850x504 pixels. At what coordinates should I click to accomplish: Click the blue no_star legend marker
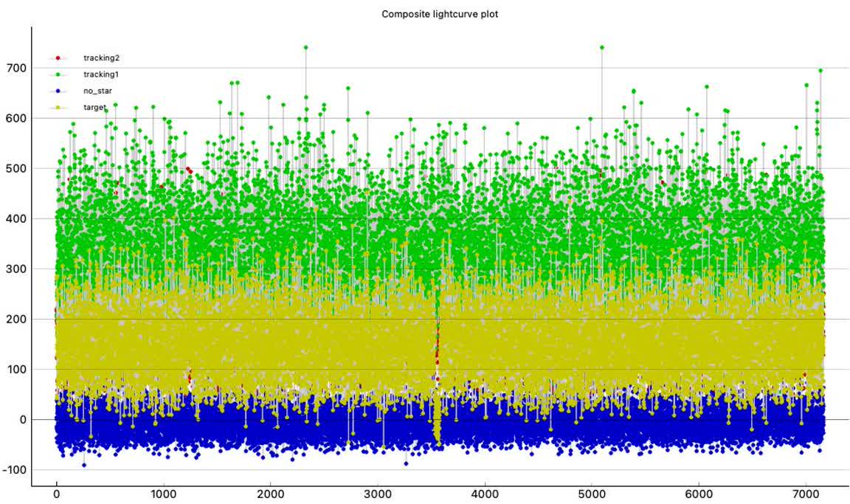(58, 91)
